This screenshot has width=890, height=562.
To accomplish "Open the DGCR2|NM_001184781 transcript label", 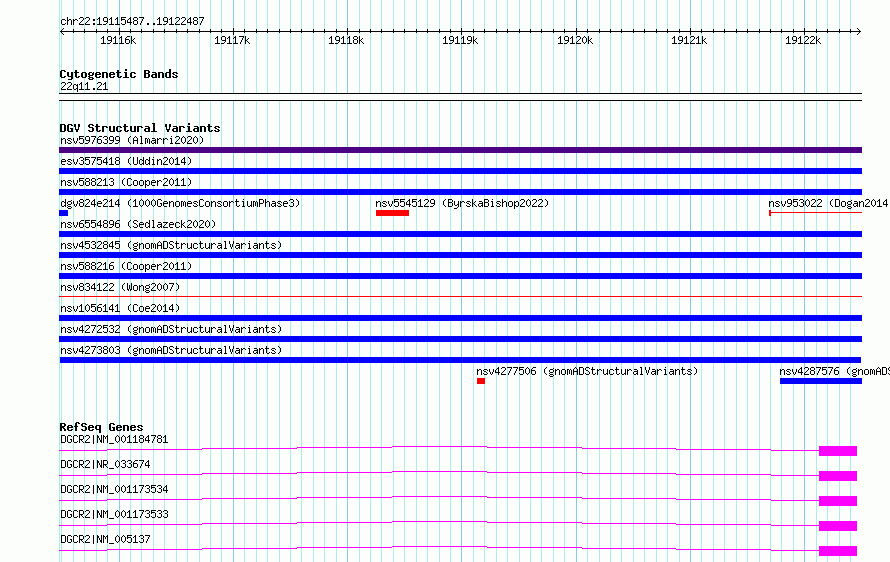I will pyautogui.click(x=114, y=439).
